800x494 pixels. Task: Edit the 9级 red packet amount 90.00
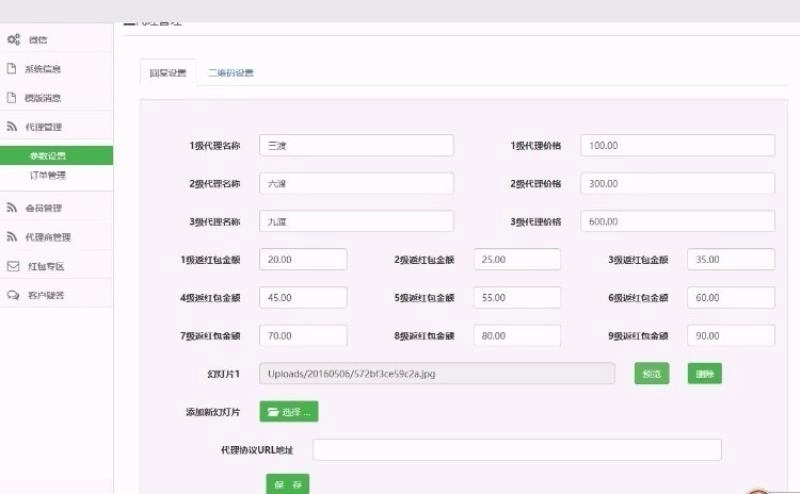point(731,336)
